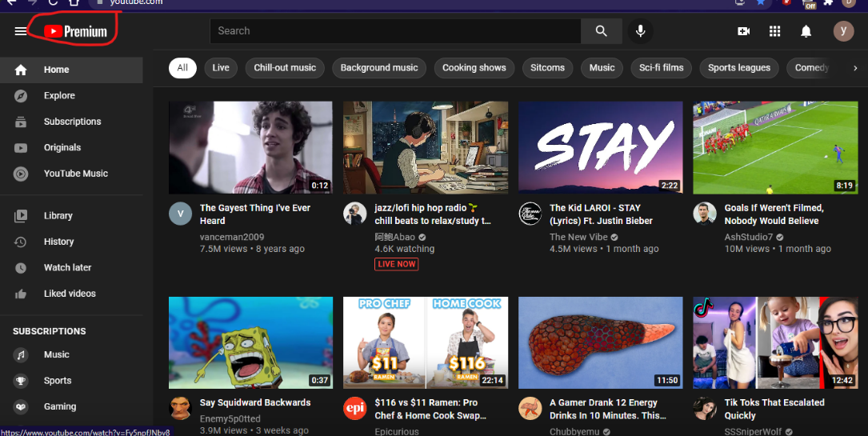Open Watch later playlist

(x=71, y=268)
